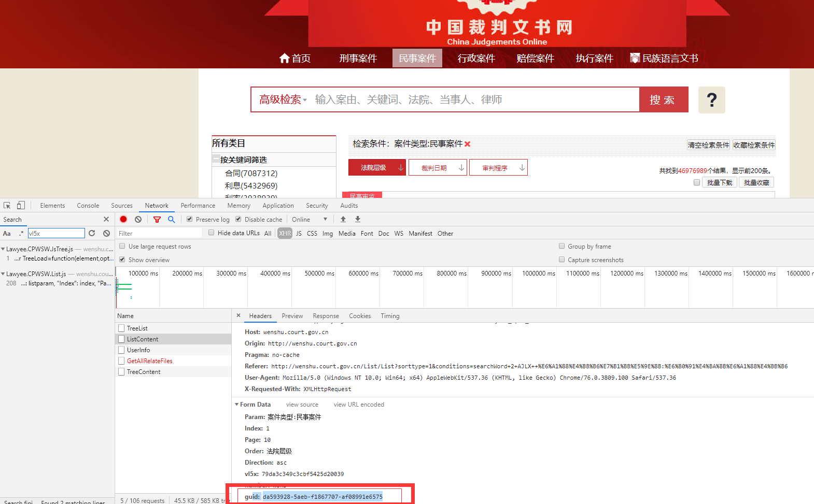Click the main case search input field
Viewport: 814px width, 504px height.
(x=474, y=99)
